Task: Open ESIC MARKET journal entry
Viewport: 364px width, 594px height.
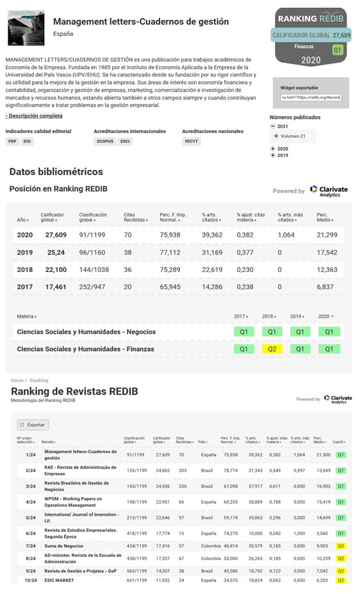Action: click(x=59, y=581)
